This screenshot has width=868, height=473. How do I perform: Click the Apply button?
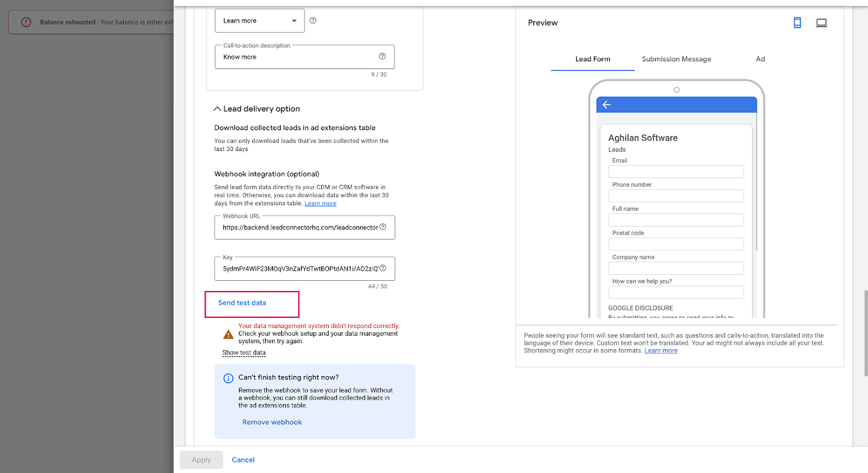coord(201,460)
